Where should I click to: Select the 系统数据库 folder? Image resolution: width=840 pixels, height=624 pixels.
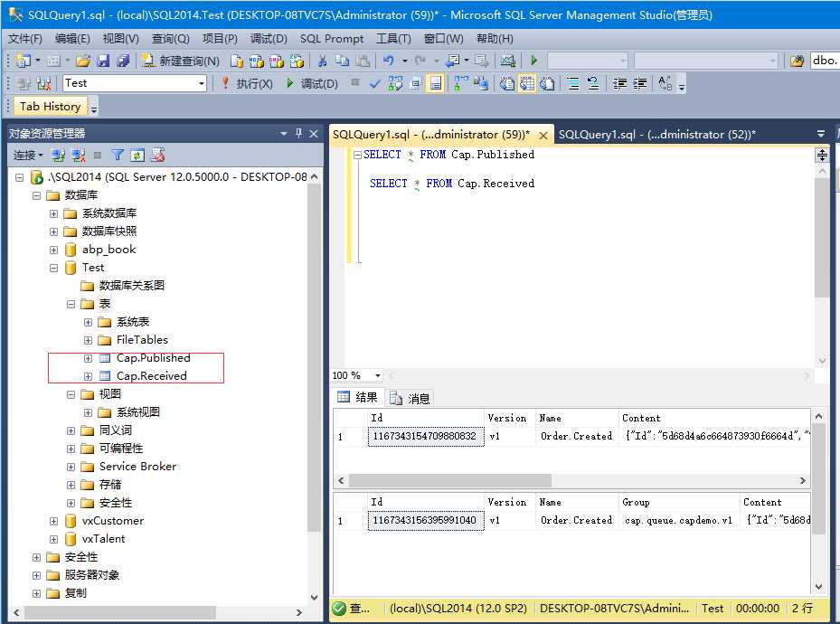pos(109,213)
